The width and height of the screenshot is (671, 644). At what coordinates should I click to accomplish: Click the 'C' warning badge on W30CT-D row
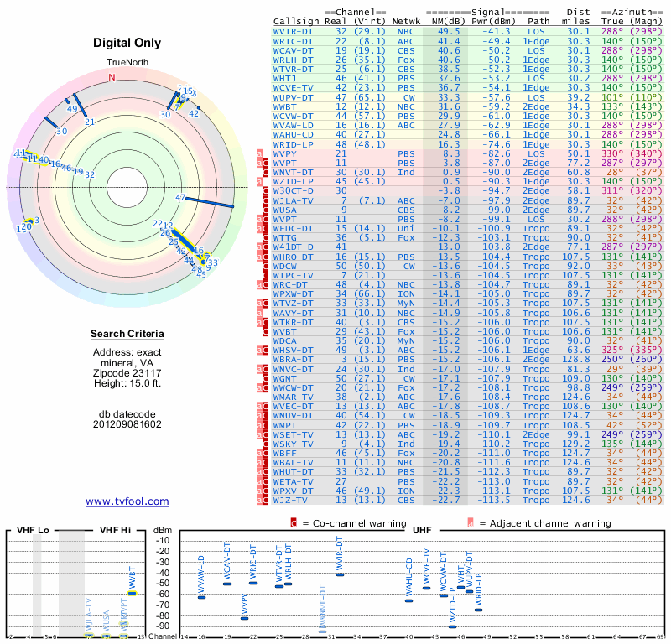tap(265, 191)
